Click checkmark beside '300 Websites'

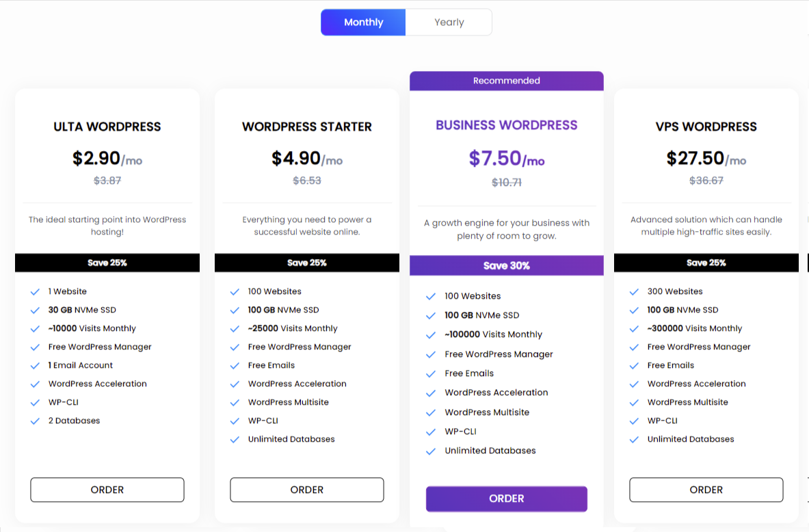(x=635, y=292)
